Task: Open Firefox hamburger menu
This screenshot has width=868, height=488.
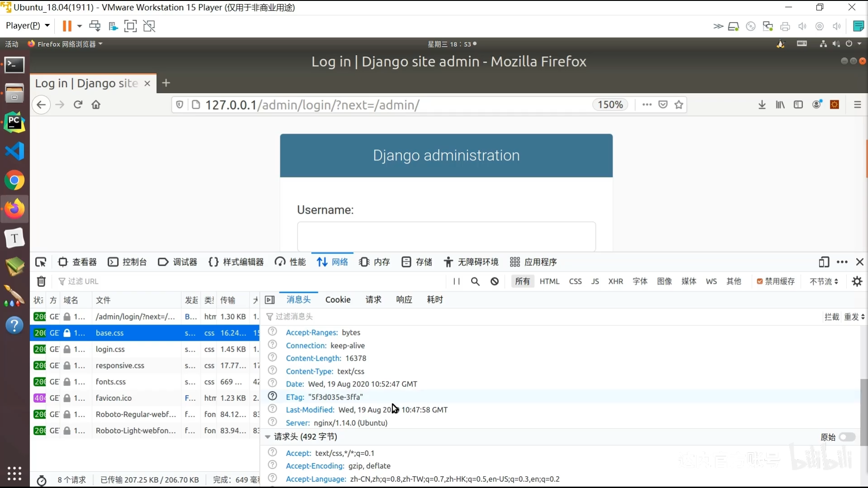Action: 857,105
